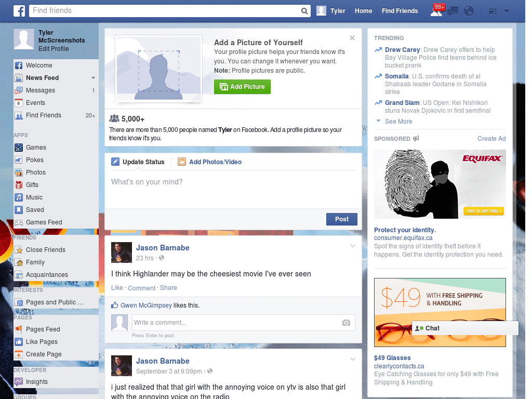This screenshot has width=532, height=399.
Task: Click the search magnifier icon
Action: [x=304, y=11]
